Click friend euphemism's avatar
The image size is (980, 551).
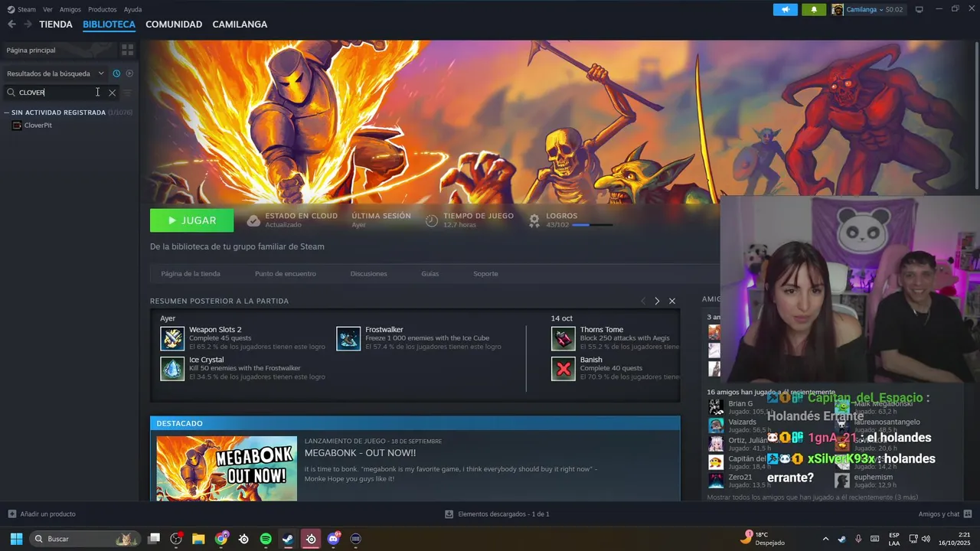click(x=842, y=481)
